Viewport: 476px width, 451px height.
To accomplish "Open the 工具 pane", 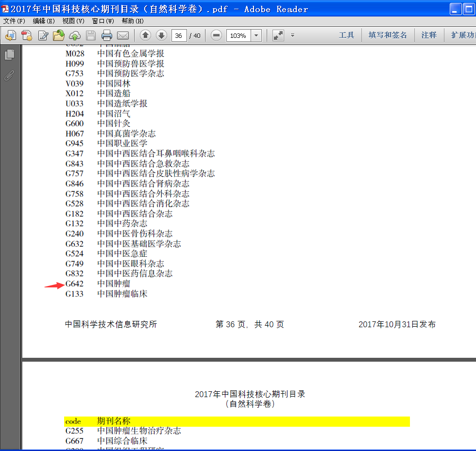I will tap(346, 35).
